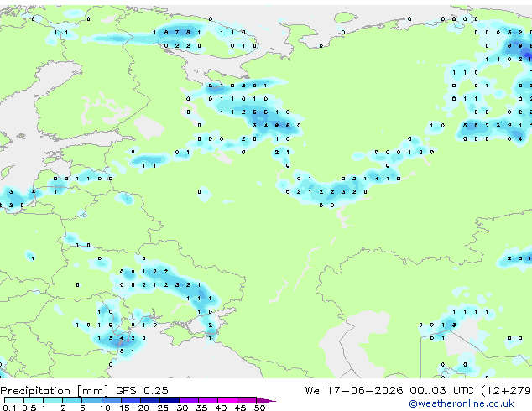
Task: Click the '0.1' legend scale label
Action: pyautogui.click(x=9, y=408)
